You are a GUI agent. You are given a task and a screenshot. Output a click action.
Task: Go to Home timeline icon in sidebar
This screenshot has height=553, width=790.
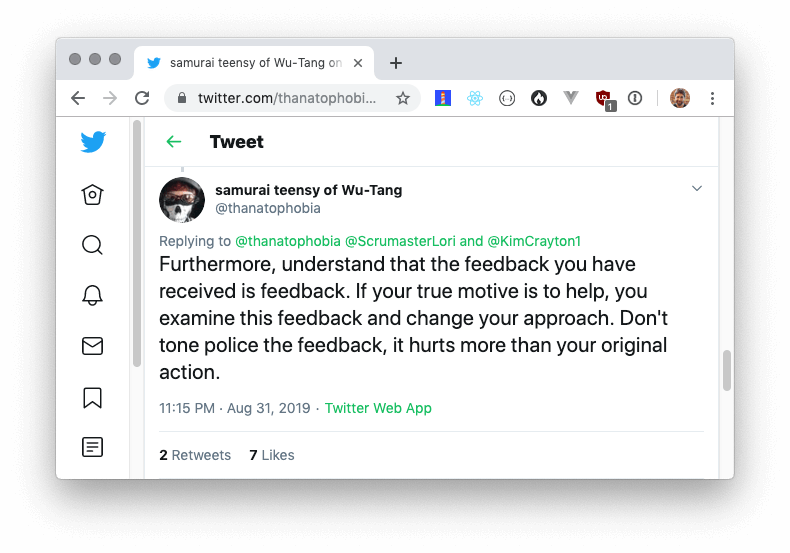coord(92,194)
